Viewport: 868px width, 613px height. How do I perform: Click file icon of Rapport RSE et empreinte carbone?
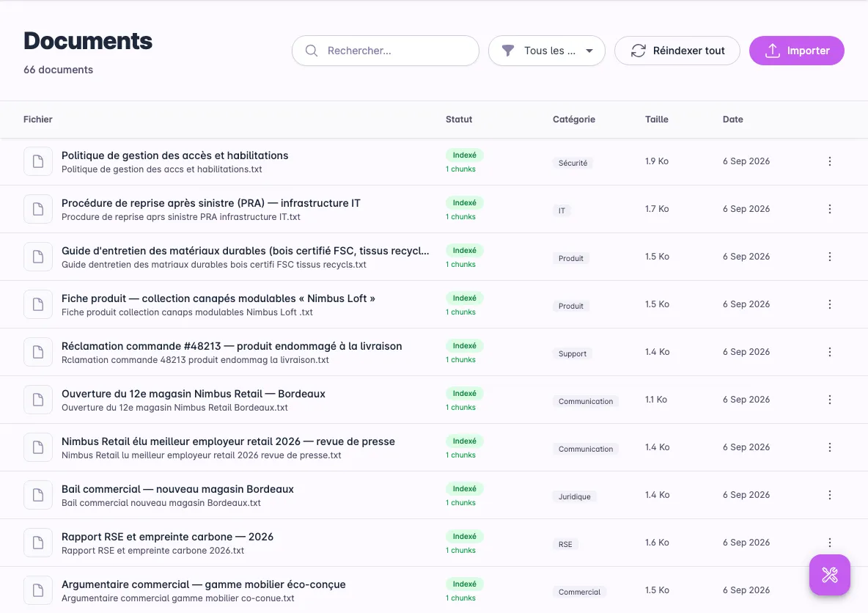[38, 542]
